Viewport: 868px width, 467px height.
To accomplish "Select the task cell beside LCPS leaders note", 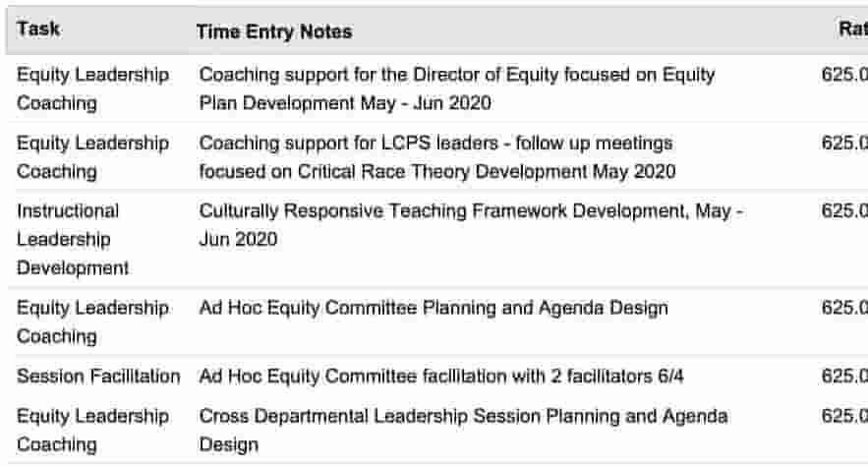I will point(92,157).
